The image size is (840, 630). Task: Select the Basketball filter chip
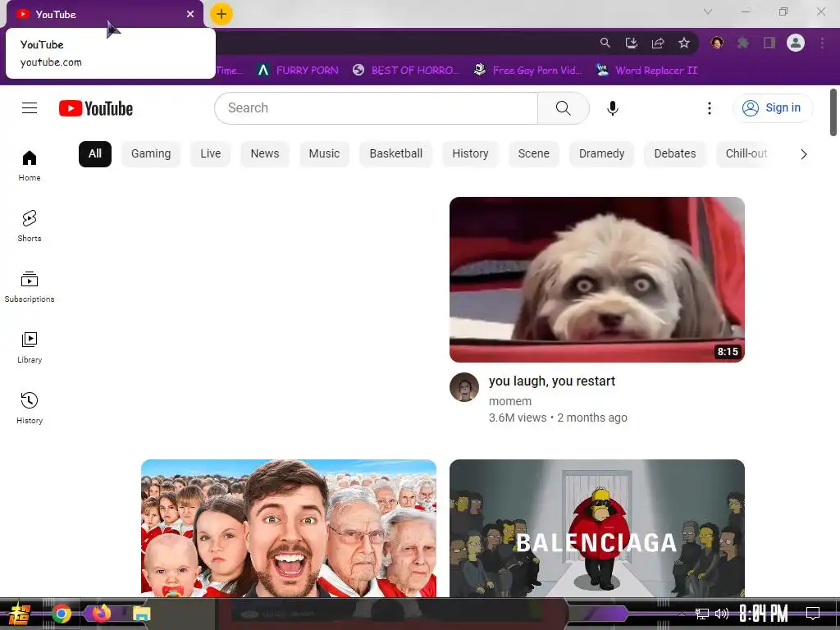coord(396,153)
